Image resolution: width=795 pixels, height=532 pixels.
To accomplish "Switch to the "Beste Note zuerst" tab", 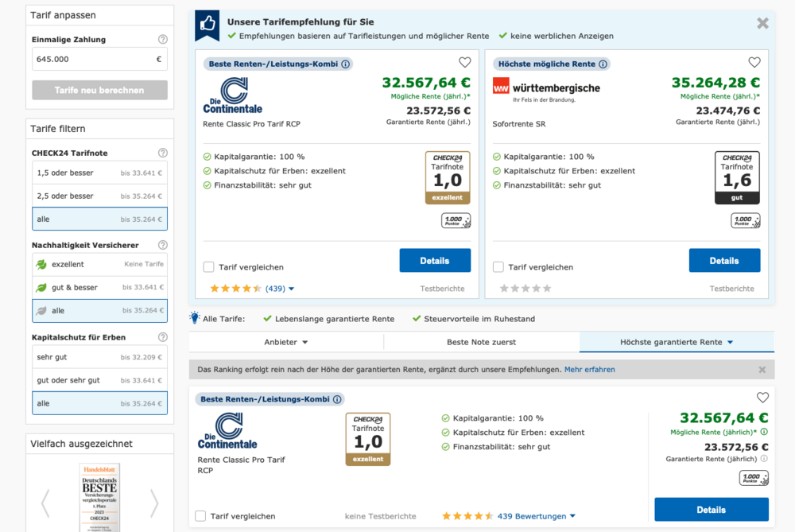I will click(x=480, y=341).
